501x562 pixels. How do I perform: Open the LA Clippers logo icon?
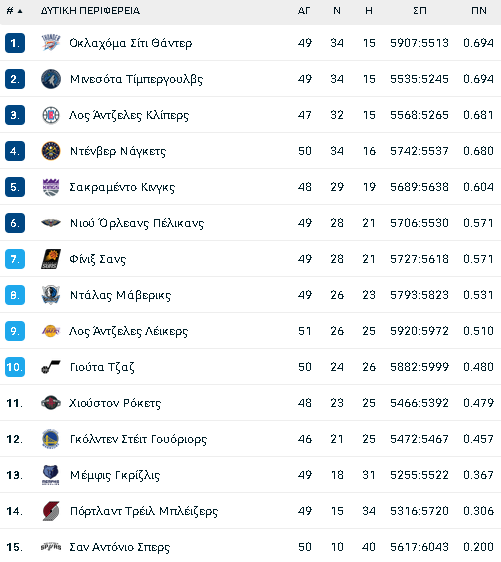(x=51, y=115)
